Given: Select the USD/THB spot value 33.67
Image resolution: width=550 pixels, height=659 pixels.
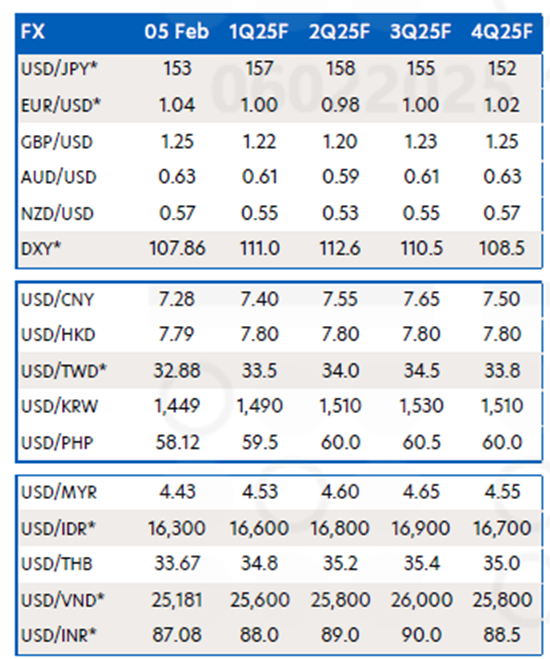Looking at the screenshot, I should (177, 563).
